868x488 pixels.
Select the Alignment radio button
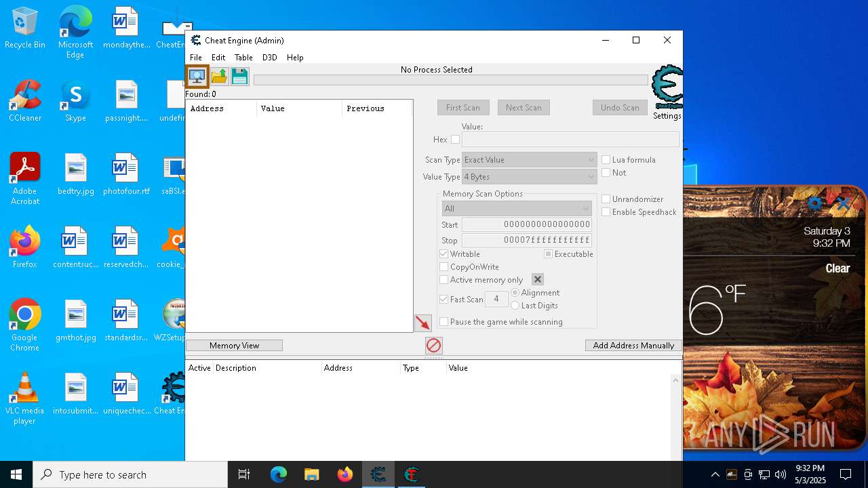tap(515, 293)
